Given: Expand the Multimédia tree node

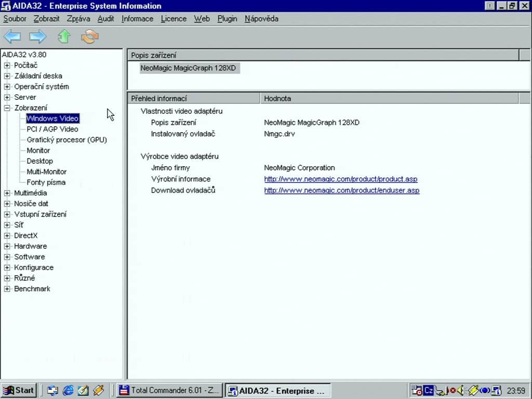Looking at the screenshot, I should 7,193.
